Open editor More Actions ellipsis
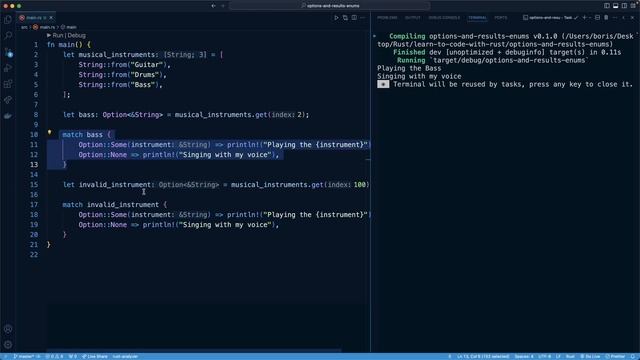This screenshot has width=640, height=360. 363,18
